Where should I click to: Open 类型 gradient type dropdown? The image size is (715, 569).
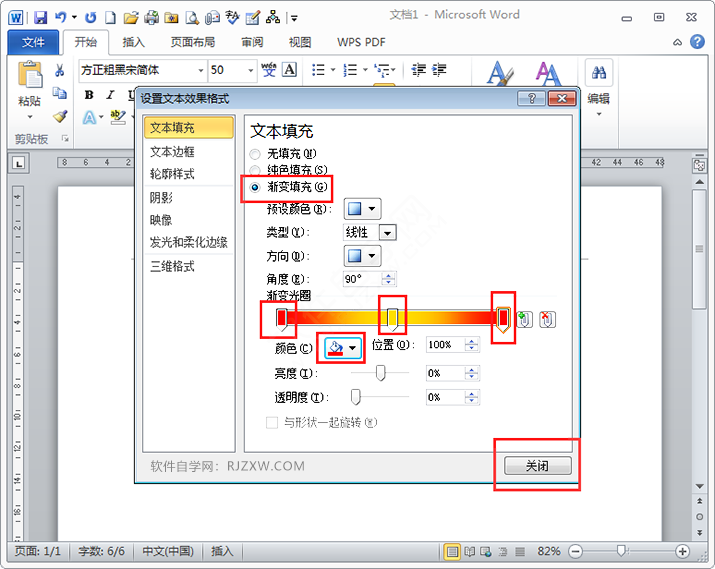point(387,233)
